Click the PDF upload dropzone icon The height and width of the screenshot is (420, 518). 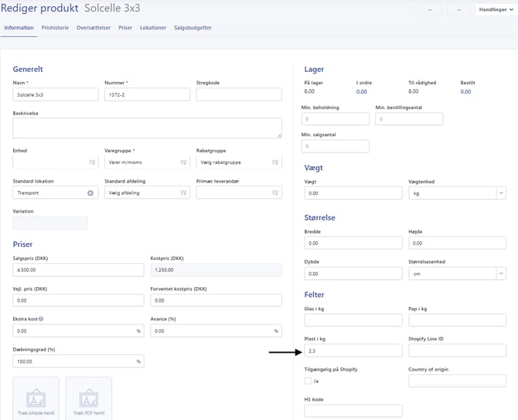click(88, 398)
